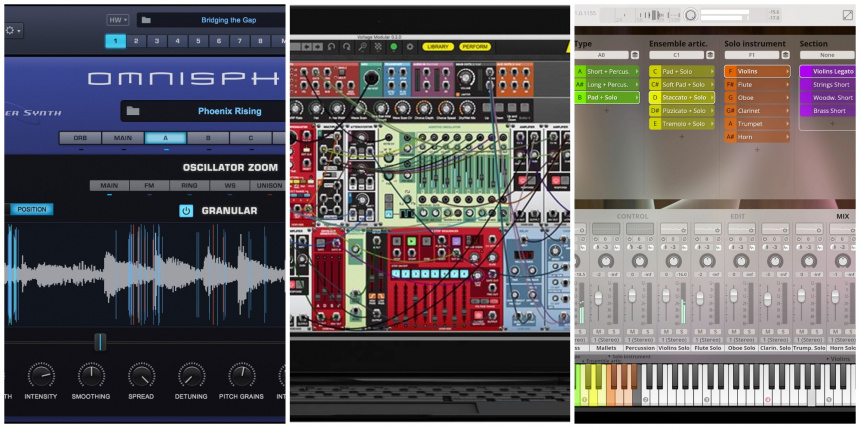Switch to the MAIN page tab beside ORB

click(123, 138)
